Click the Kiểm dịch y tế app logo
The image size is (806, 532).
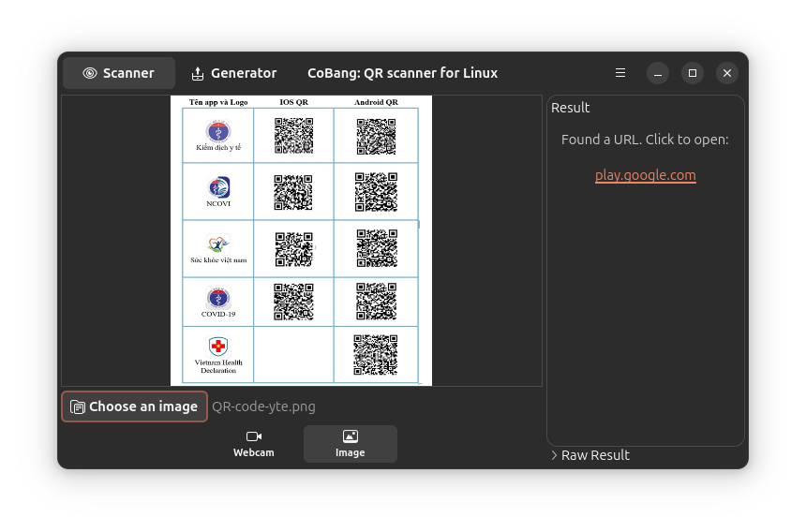[x=218, y=131]
